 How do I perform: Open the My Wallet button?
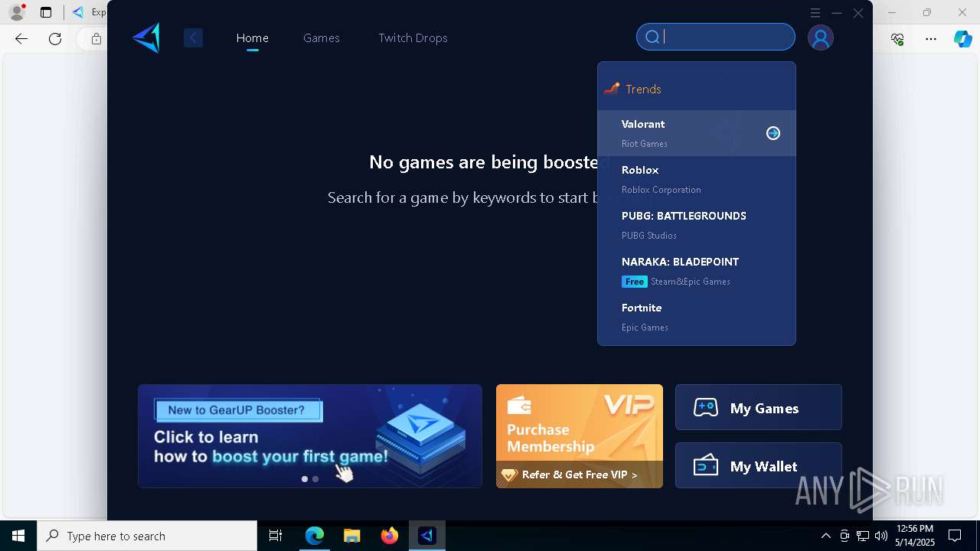point(759,465)
